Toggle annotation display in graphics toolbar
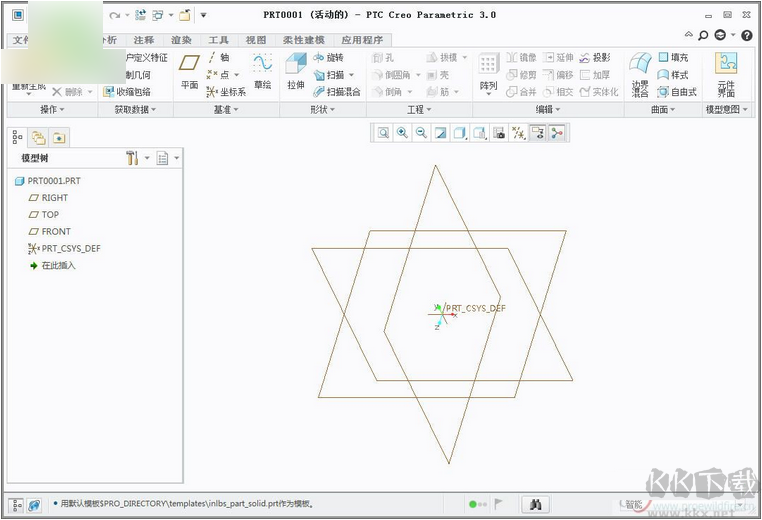This screenshot has width=762, height=520. [x=537, y=133]
